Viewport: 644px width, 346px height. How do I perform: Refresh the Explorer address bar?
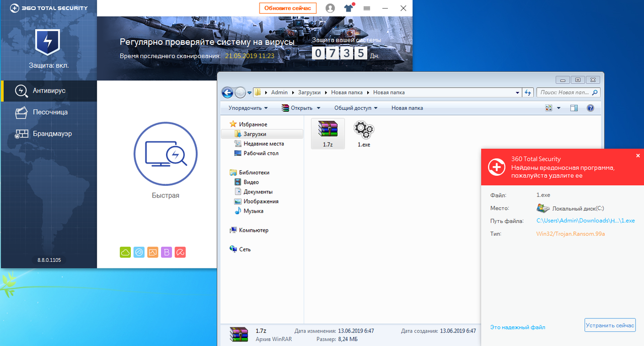point(528,93)
